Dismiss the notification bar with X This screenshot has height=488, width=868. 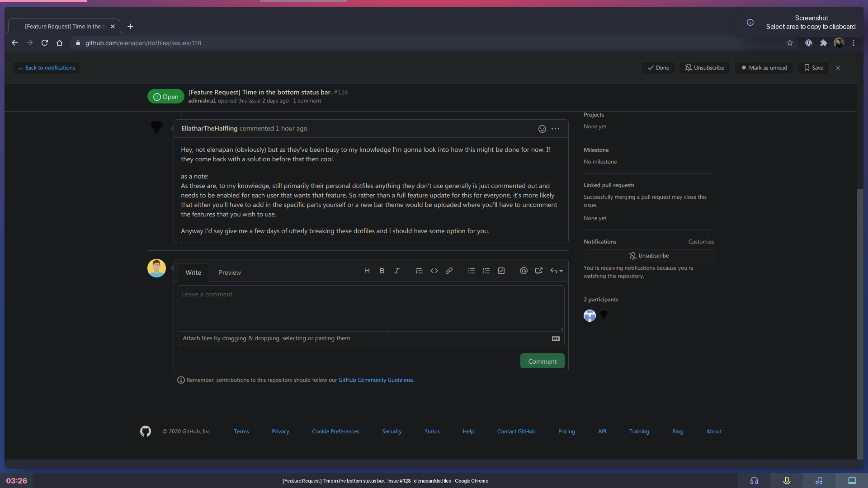838,68
